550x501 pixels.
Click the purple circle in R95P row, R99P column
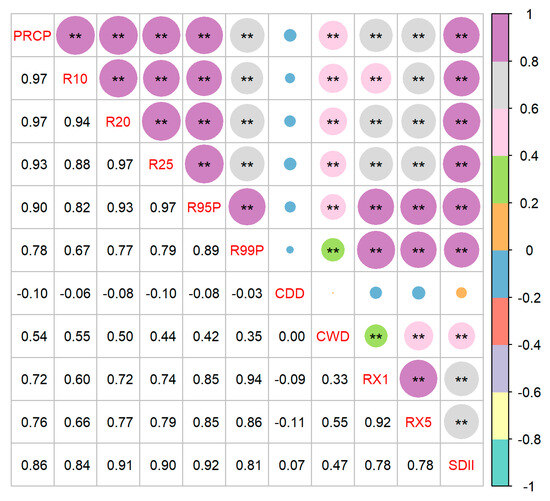tap(247, 207)
